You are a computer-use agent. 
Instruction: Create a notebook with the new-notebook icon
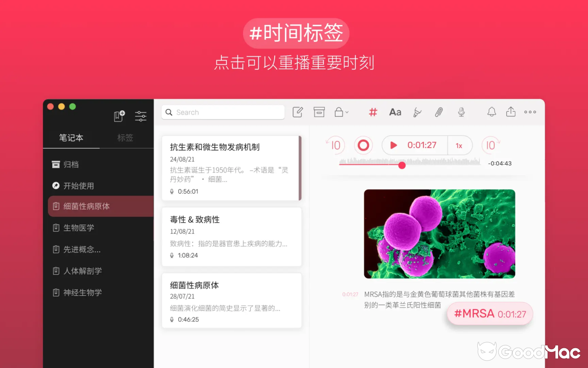(119, 116)
